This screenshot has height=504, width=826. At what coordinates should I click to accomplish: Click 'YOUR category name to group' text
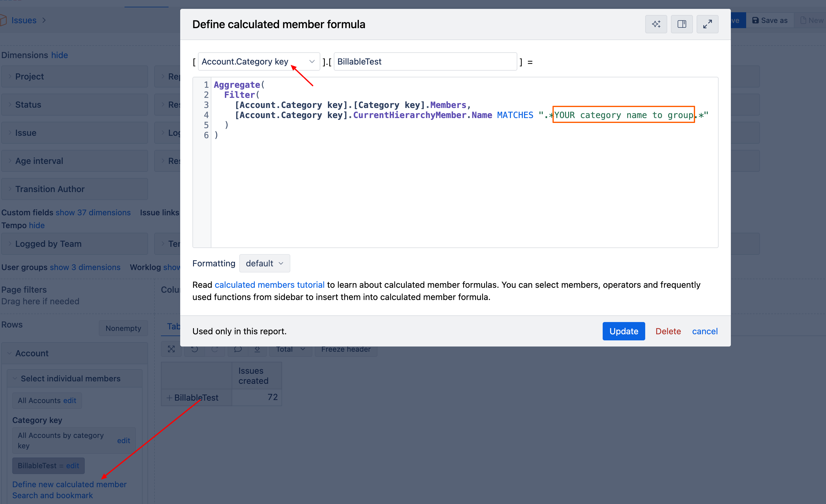[623, 115]
